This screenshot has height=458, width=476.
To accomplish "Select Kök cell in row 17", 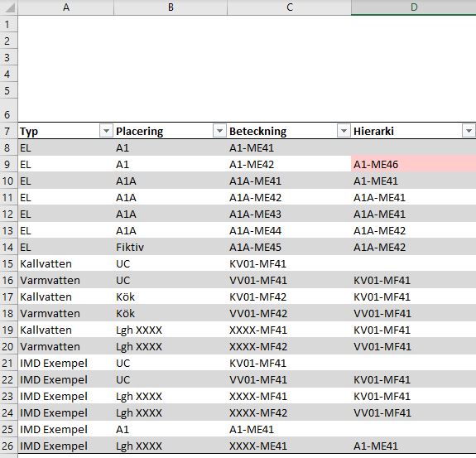I will pyautogui.click(x=171, y=296).
